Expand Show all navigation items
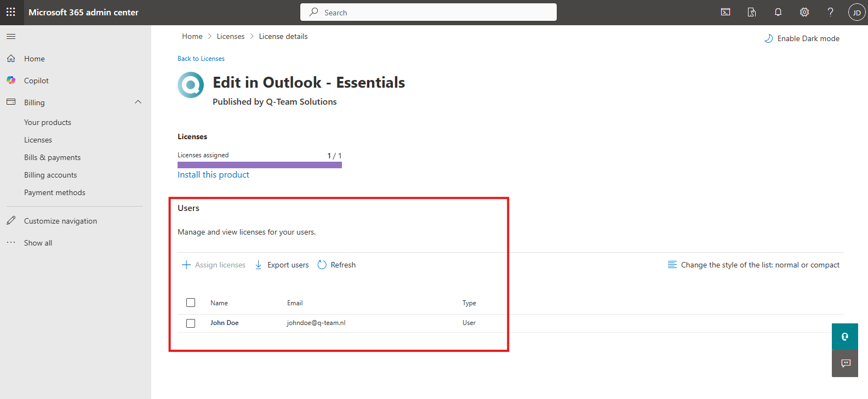The width and height of the screenshot is (868, 399). tap(38, 243)
